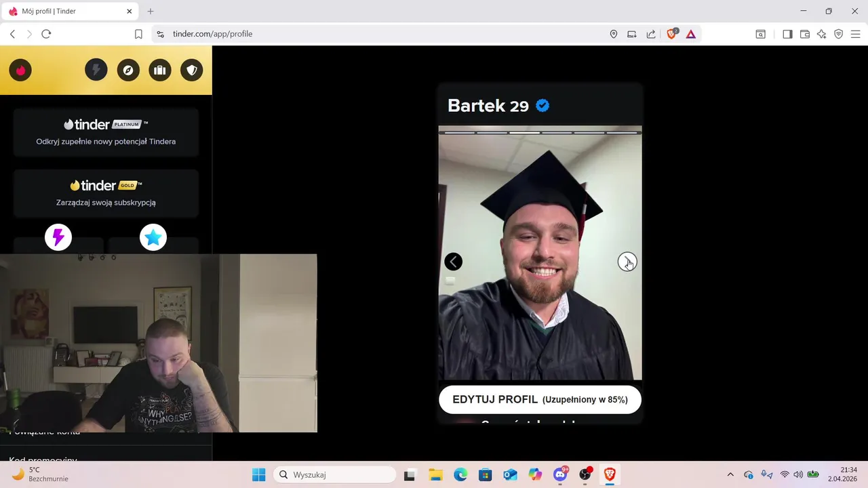
Task: Open Microsoft Store from the taskbar
Action: 485,475
